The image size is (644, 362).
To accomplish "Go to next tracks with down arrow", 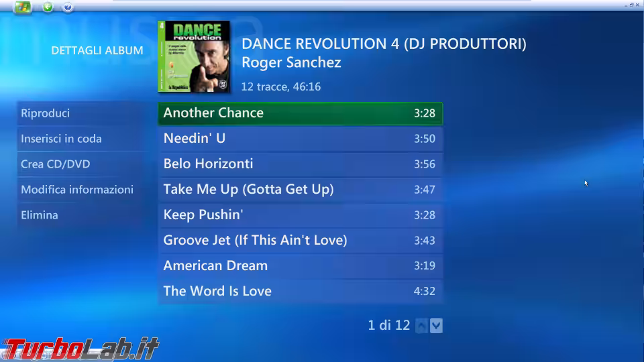I will (436, 326).
